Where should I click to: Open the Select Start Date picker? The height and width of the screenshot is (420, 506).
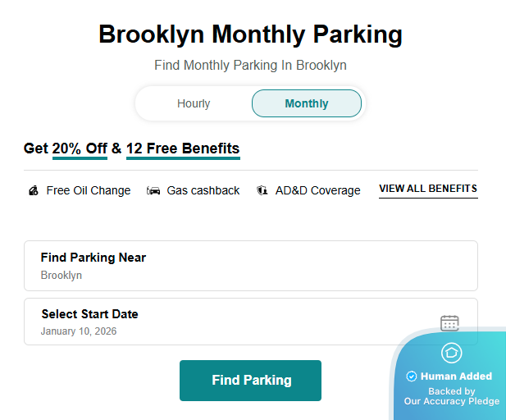coord(230,322)
